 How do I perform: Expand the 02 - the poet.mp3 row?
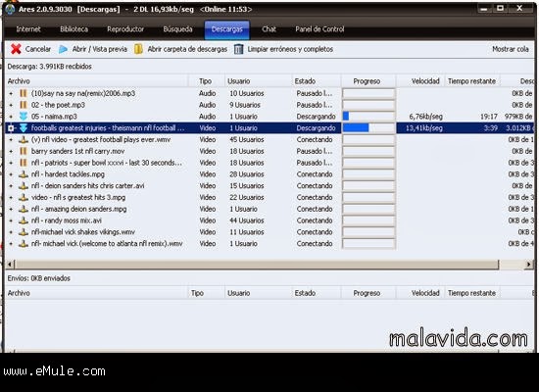coord(11,105)
